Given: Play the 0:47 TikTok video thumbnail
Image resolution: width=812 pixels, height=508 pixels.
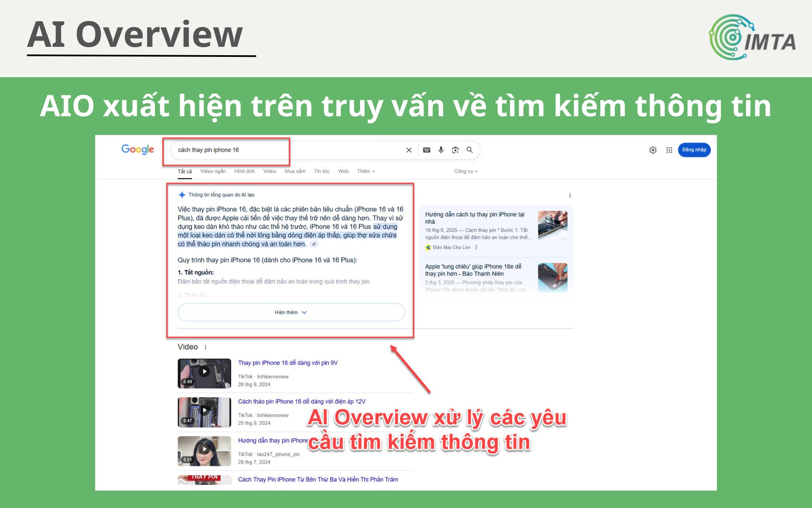Looking at the screenshot, I should tap(204, 412).
